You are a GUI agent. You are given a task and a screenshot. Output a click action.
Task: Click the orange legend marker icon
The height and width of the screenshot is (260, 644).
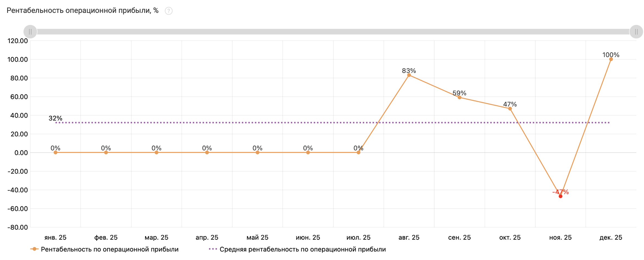(x=34, y=249)
